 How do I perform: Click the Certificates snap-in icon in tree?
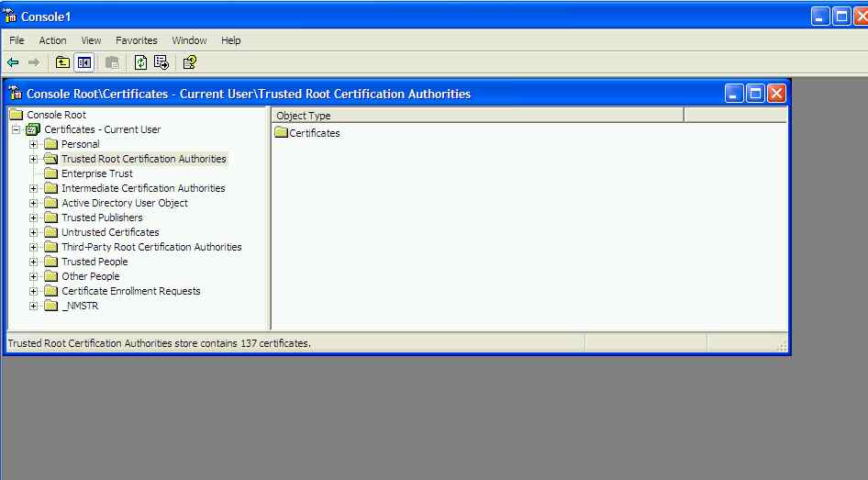(x=33, y=129)
